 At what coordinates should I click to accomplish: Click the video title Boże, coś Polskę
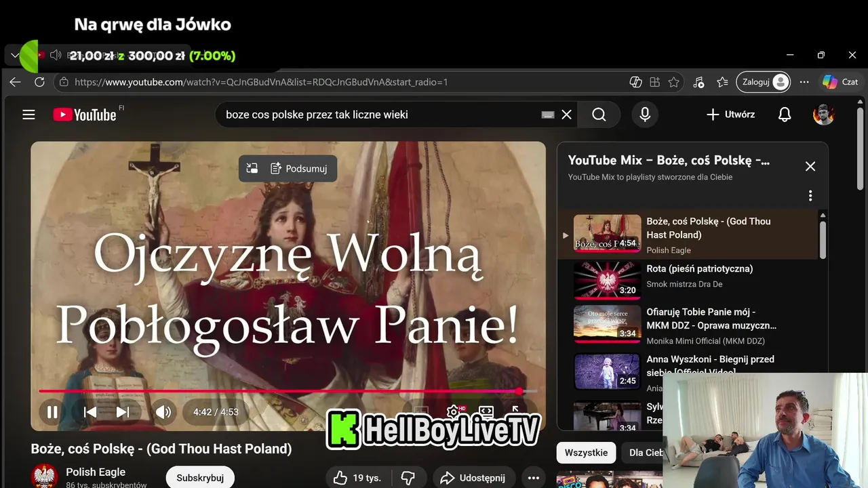click(x=161, y=449)
